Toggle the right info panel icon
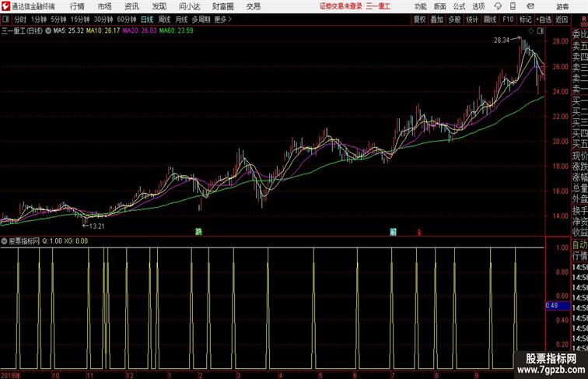588x379 pixels. click(541, 31)
